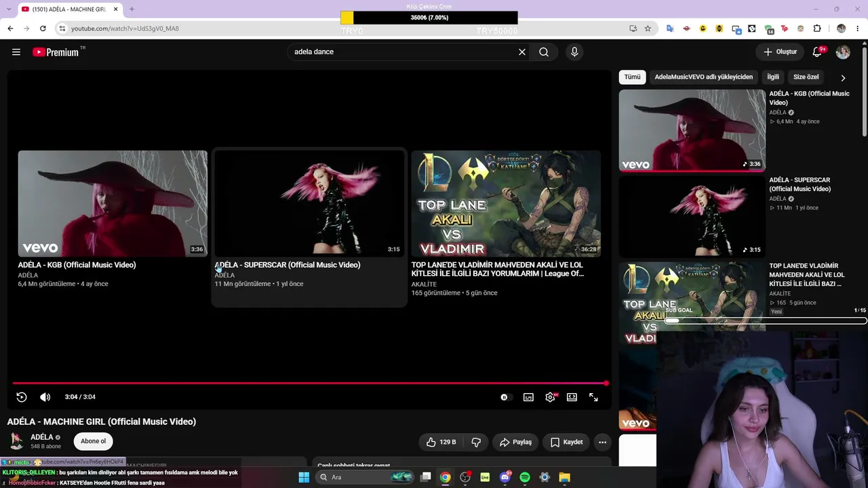Open sidebar ADÉLA - SUPERSCAR video title
Screen dimensions: 868x488
click(x=800, y=184)
